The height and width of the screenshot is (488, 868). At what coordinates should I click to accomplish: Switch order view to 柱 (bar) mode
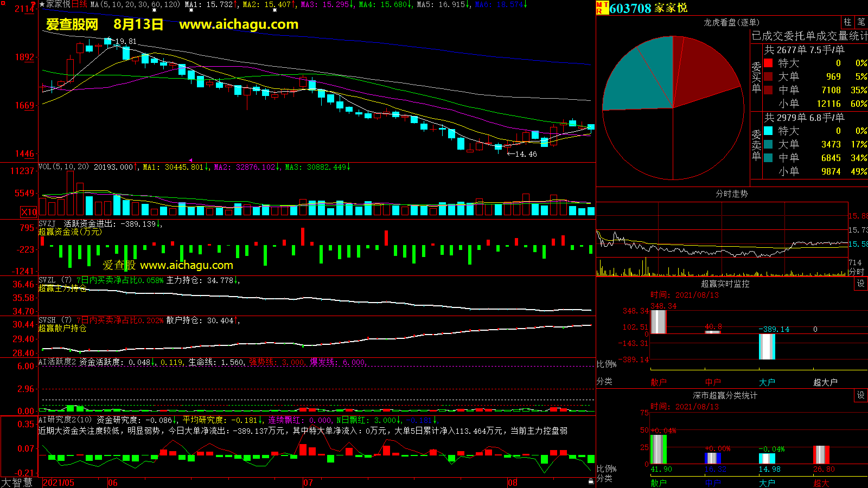(847, 22)
